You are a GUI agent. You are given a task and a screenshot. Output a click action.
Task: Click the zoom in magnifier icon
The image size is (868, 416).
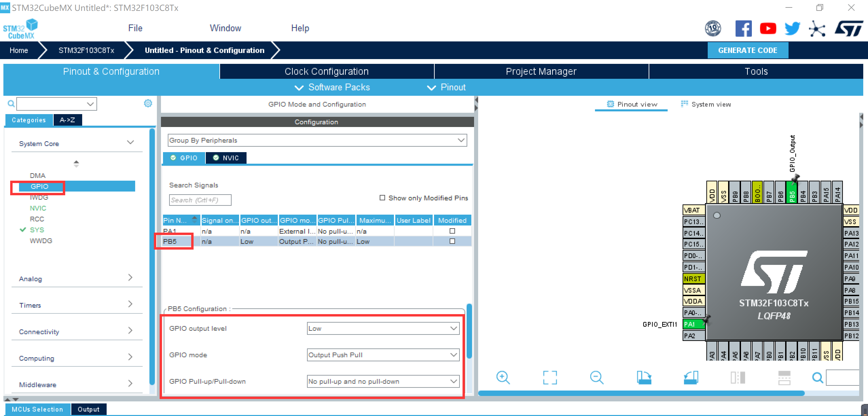503,378
